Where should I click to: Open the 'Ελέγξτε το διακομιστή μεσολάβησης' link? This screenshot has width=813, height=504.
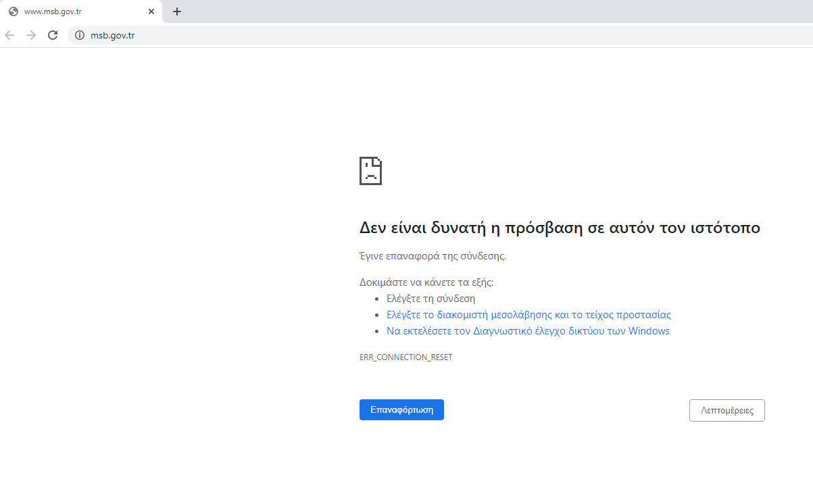click(528, 315)
